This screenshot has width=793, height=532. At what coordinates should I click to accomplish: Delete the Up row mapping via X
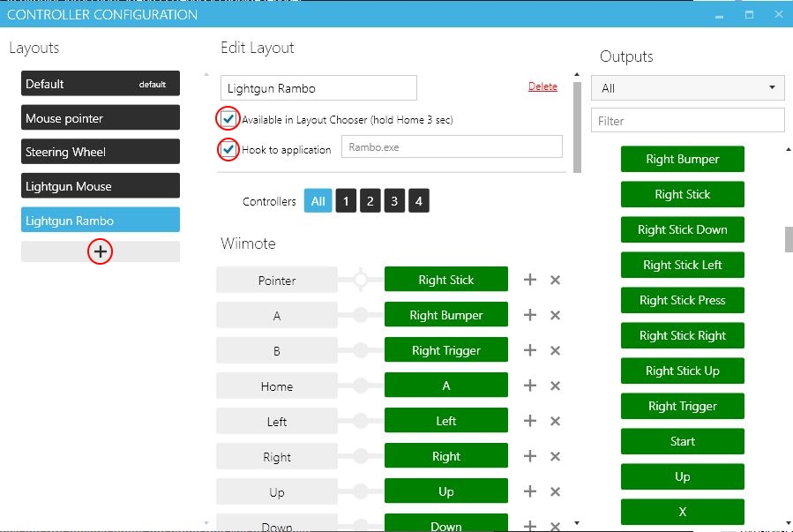tap(555, 491)
